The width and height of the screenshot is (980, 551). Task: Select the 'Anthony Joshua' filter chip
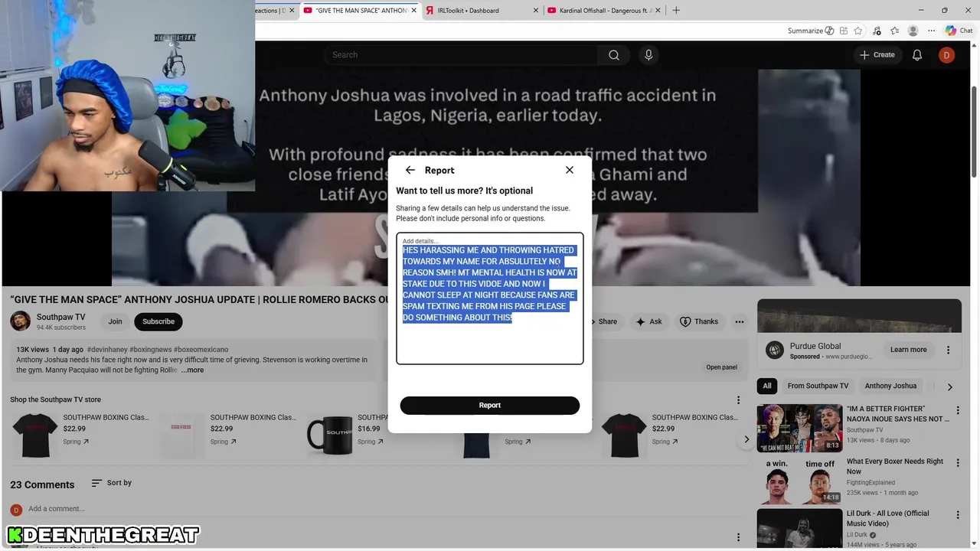pos(890,386)
